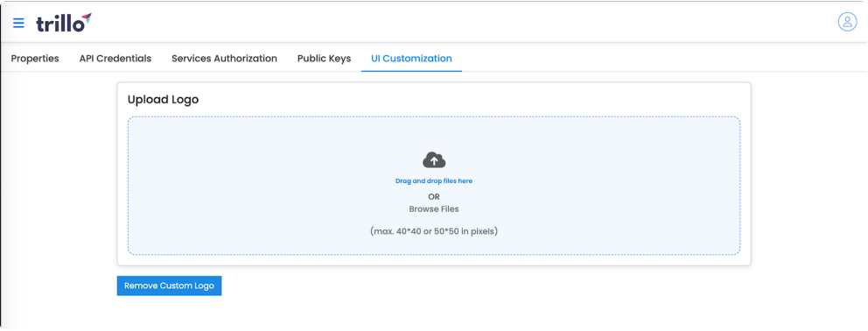Open the API Credentials tab
The width and height of the screenshot is (868, 331).
pyautogui.click(x=115, y=58)
